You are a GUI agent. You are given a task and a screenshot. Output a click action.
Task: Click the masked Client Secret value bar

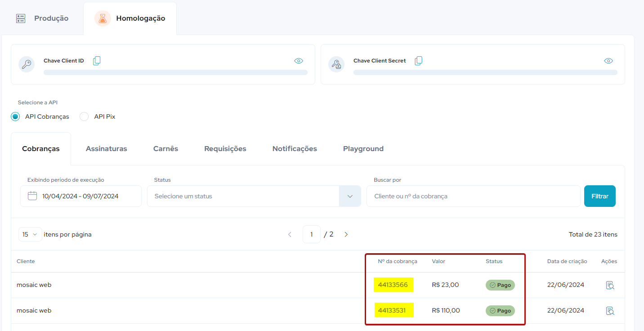click(x=485, y=72)
